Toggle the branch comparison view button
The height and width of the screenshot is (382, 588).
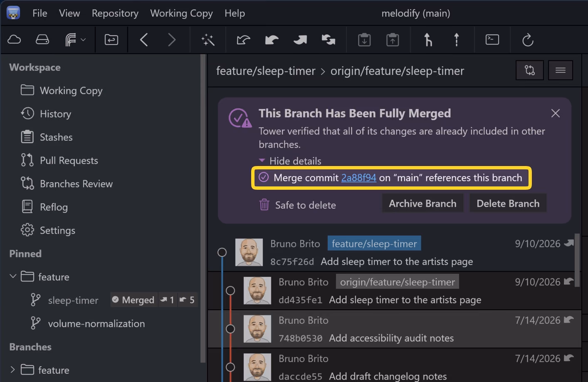pos(529,70)
